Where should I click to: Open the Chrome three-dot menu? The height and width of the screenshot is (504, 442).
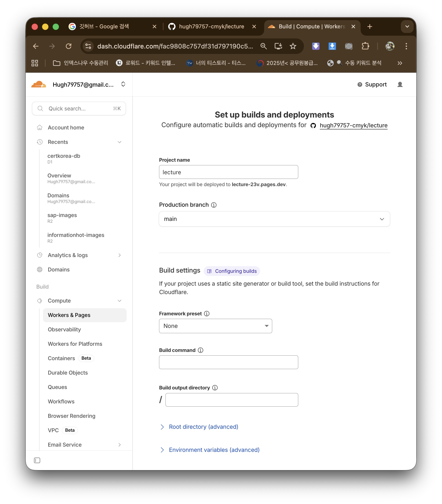406,46
